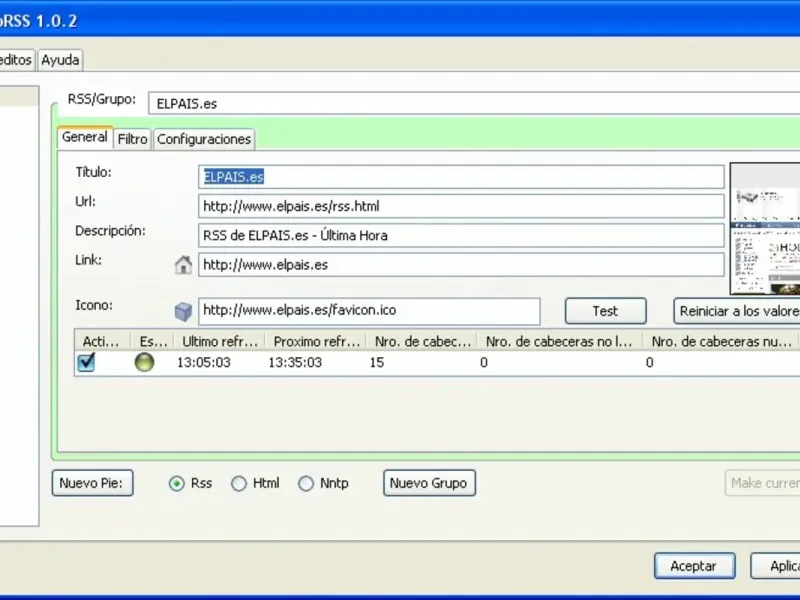This screenshot has height=600, width=800.
Task: Switch to the Filtro tab
Action: [132, 139]
